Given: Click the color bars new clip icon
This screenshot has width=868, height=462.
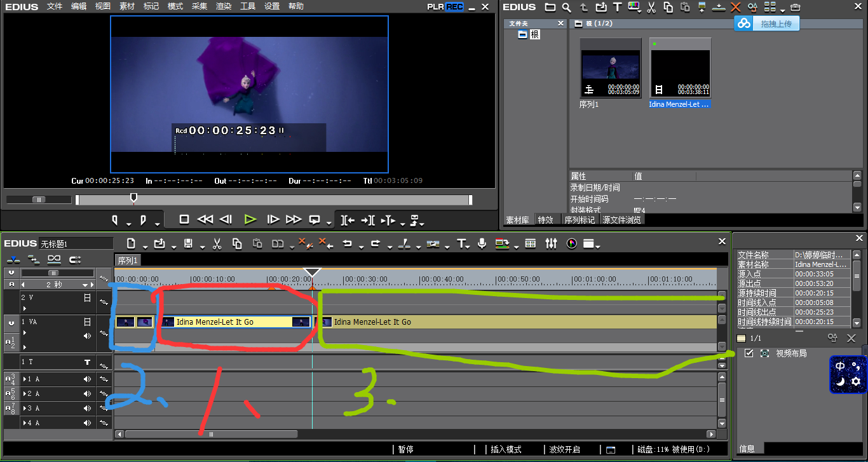Looking at the screenshot, I should pos(634,7).
